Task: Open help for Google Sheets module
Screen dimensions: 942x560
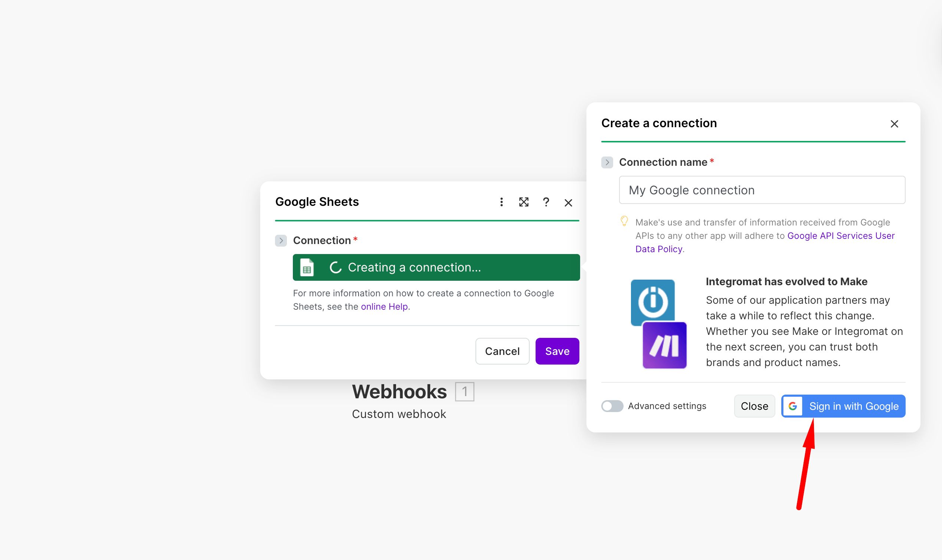Action: tap(546, 202)
